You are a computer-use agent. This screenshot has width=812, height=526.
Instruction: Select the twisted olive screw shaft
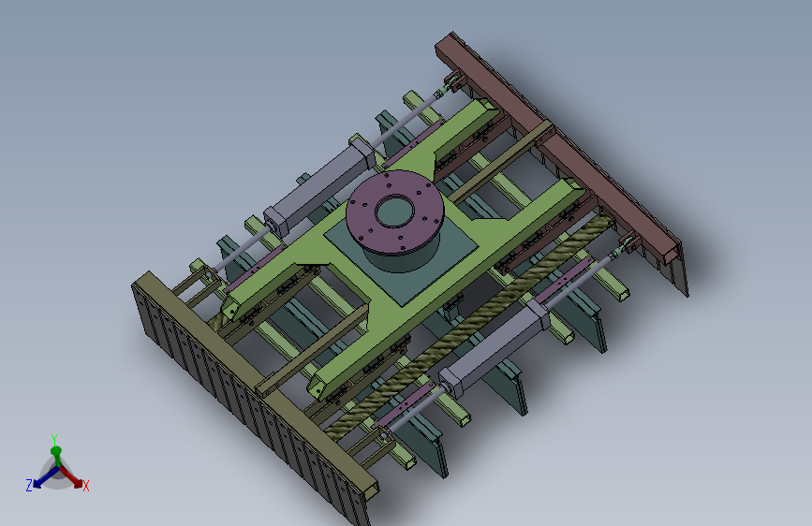pos(468,329)
